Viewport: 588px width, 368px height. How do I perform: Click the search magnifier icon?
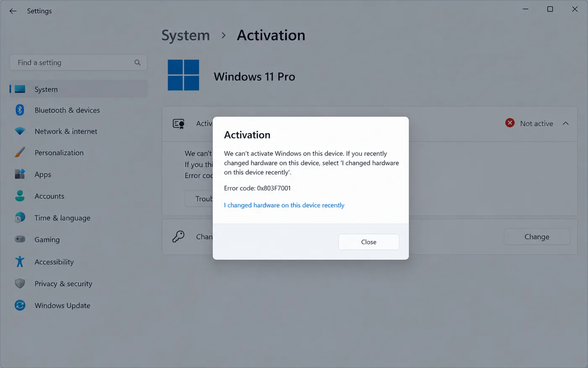click(137, 63)
